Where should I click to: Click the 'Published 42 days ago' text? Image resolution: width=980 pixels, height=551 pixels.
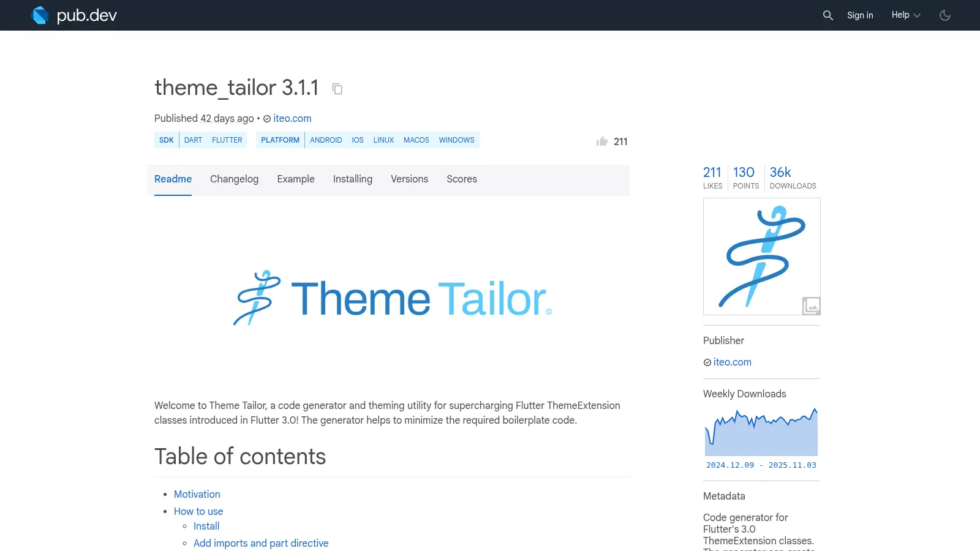(x=204, y=119)
